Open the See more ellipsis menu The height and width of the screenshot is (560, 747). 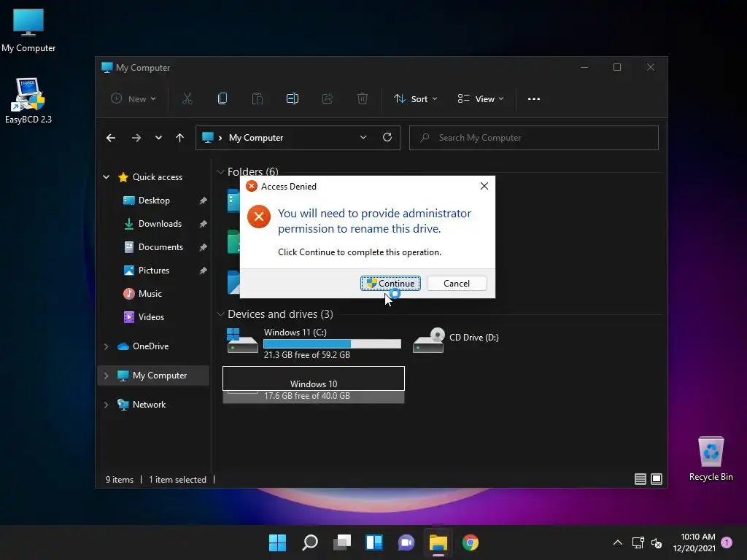click(x=533, y=98)
